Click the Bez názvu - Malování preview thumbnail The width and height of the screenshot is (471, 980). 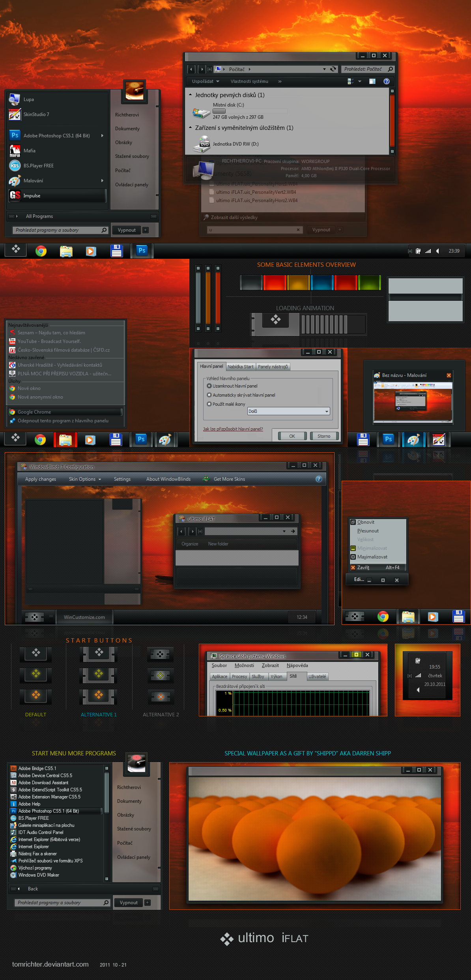point(413,402)
